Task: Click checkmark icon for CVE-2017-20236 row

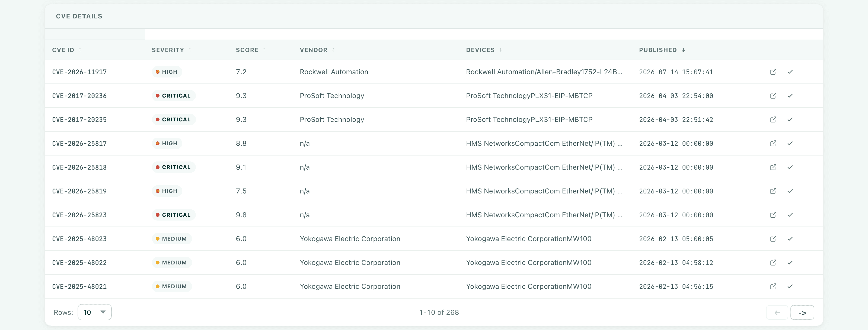Action: (790, 96)
